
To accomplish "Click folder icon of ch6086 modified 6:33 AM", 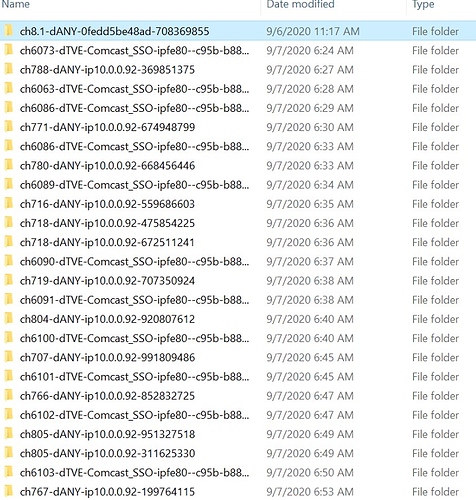I will (x=8, y=146).
